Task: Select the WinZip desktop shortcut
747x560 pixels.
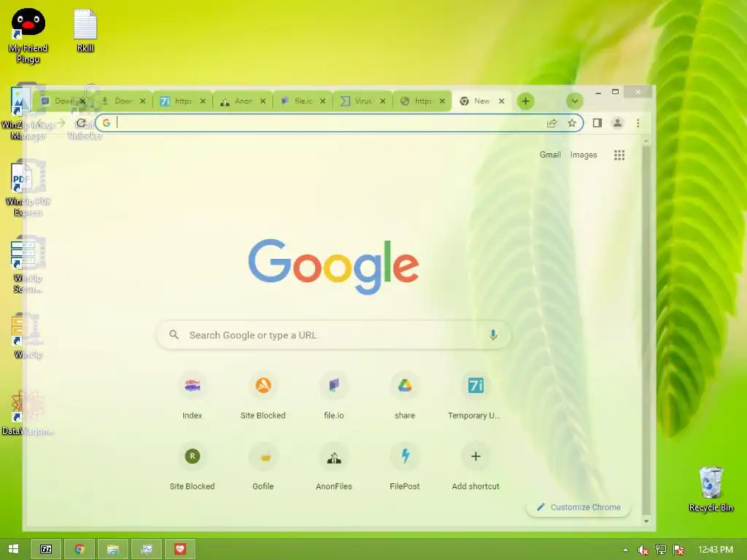Action: click(28, 335)
